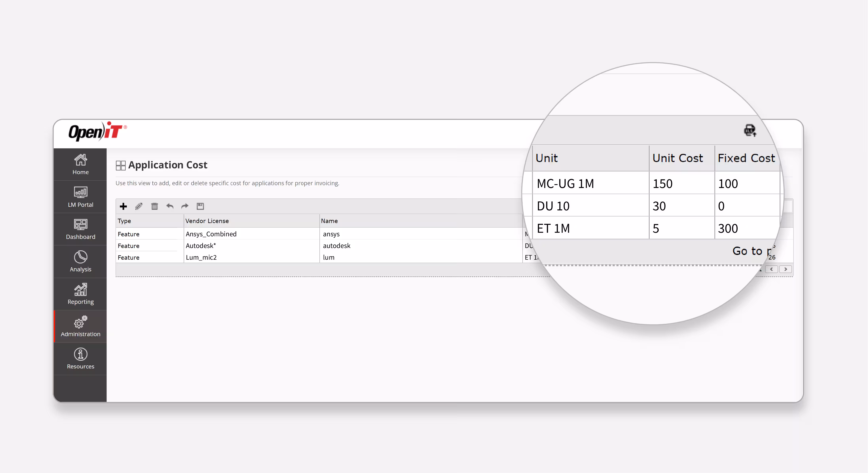868x473 pixels.
Task: Select the Feature cell in Lum_mic2 row
Action: (150, 257)
